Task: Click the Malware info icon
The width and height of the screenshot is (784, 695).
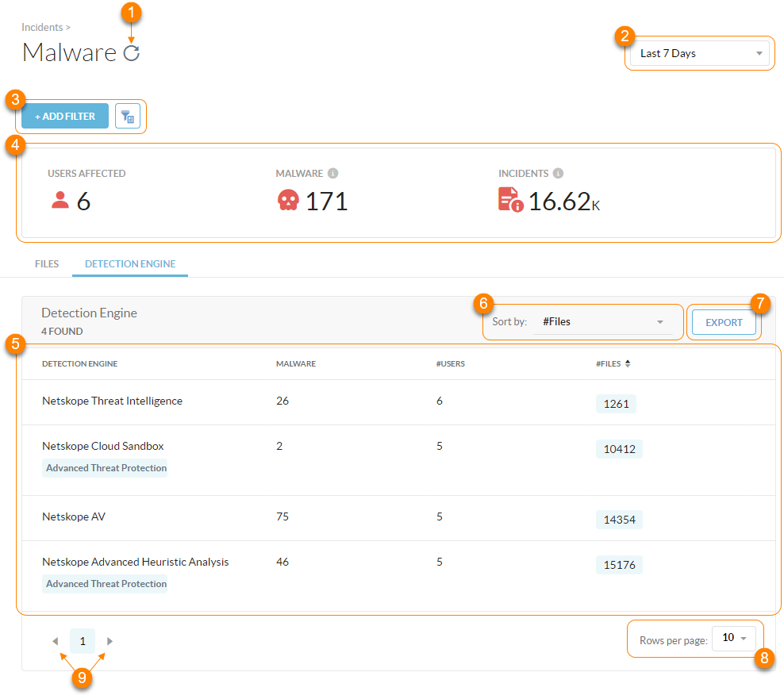Action: [x=333, y=173]
